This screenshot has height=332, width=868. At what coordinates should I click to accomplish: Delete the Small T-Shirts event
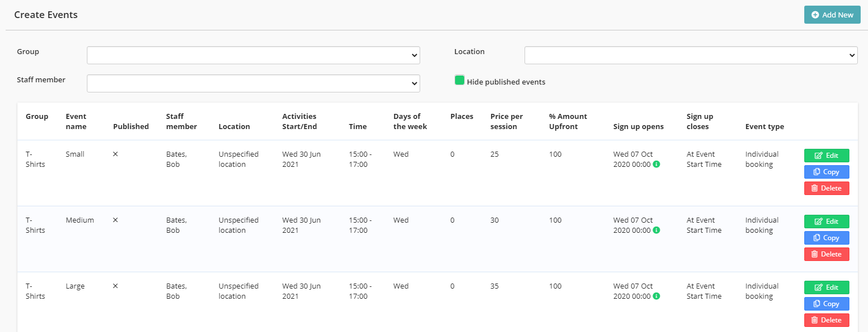click(826, 188)
